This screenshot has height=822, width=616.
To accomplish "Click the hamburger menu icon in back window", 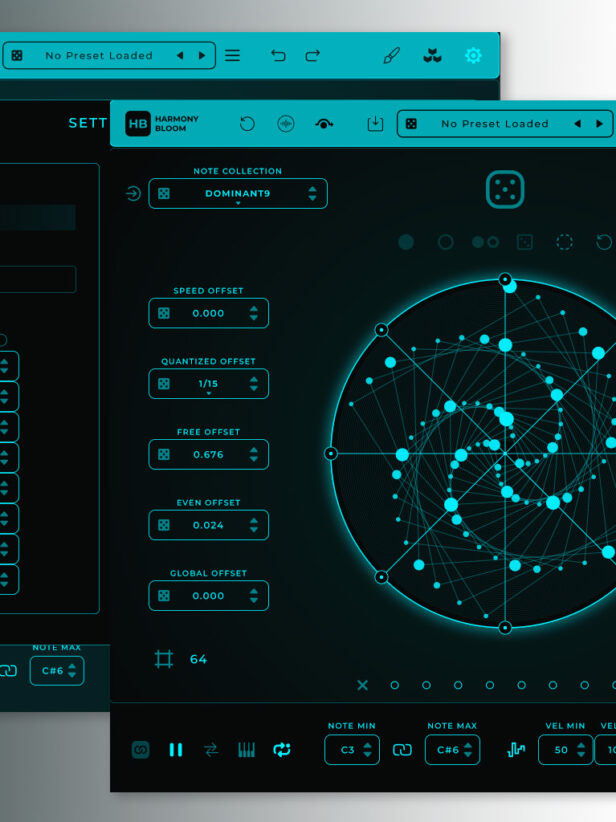I will point(232,55).
